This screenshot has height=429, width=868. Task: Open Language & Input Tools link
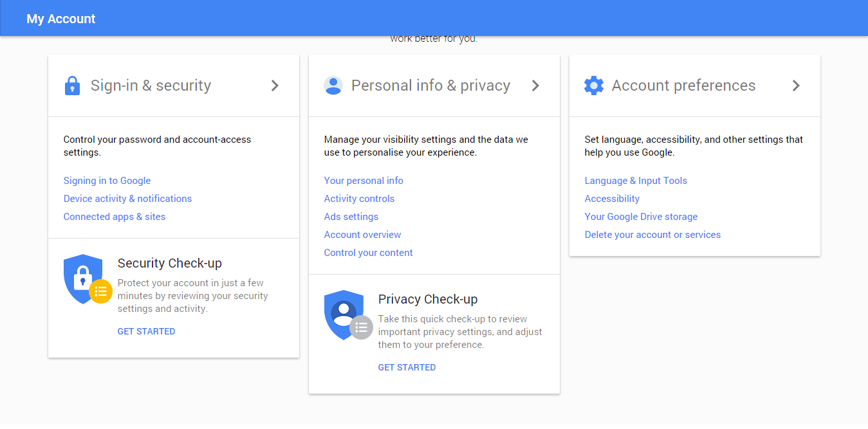point(636,181)
